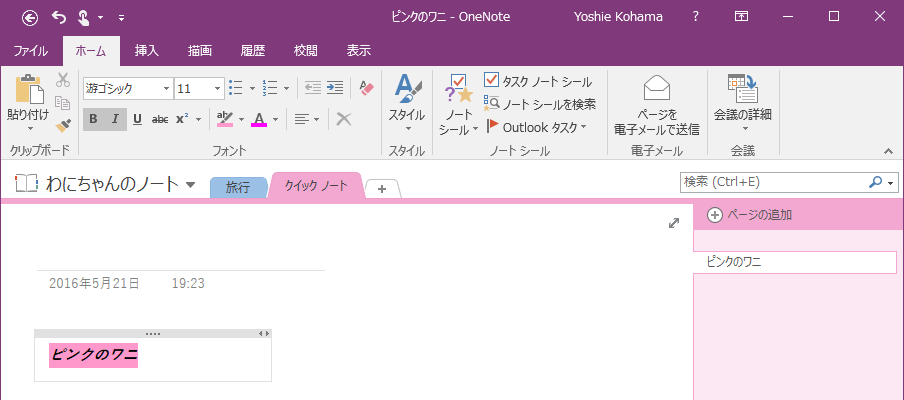Open the Quick Access Toolbar customize menu
The image size is (904, 400).
tap(121, 18)
